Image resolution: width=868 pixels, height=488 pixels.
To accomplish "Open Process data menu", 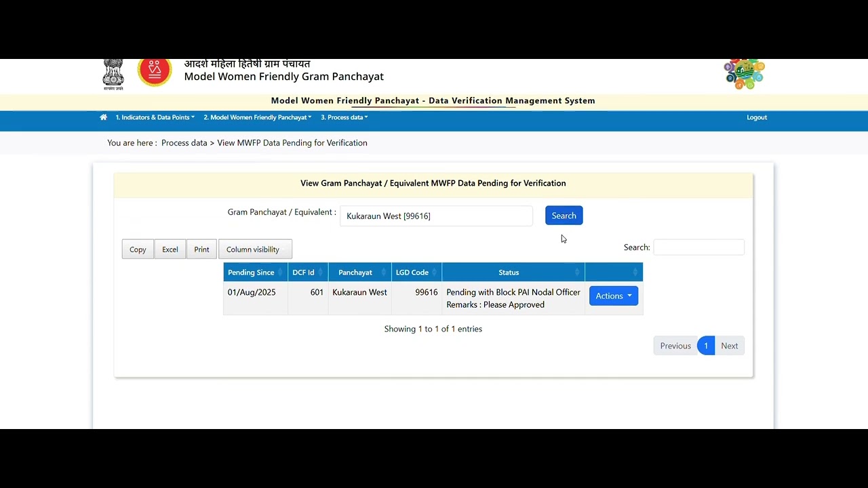I will point(344,117).
